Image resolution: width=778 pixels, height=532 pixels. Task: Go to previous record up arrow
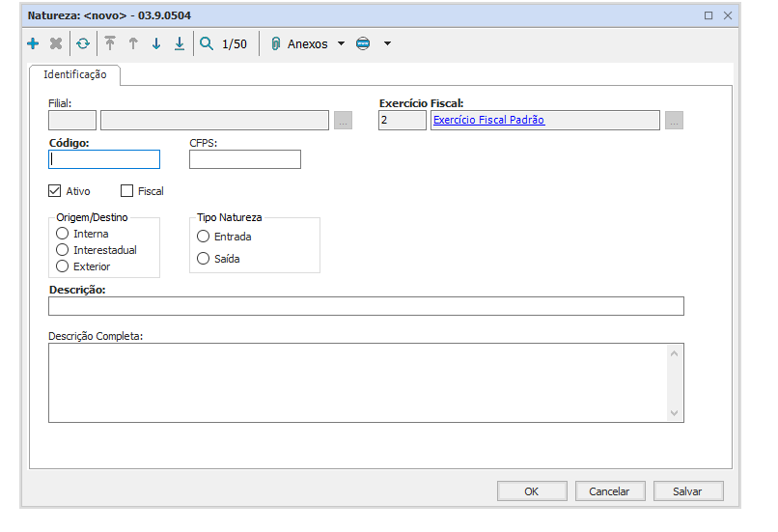point(133,43)
